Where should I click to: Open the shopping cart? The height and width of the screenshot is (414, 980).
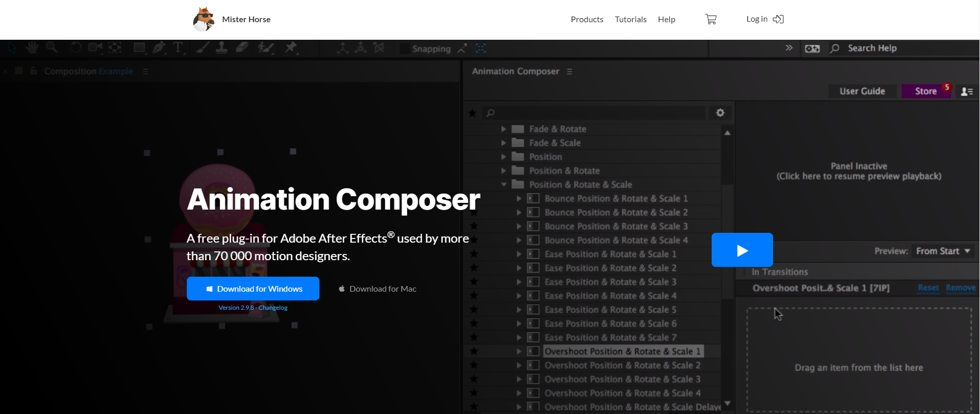711,19
